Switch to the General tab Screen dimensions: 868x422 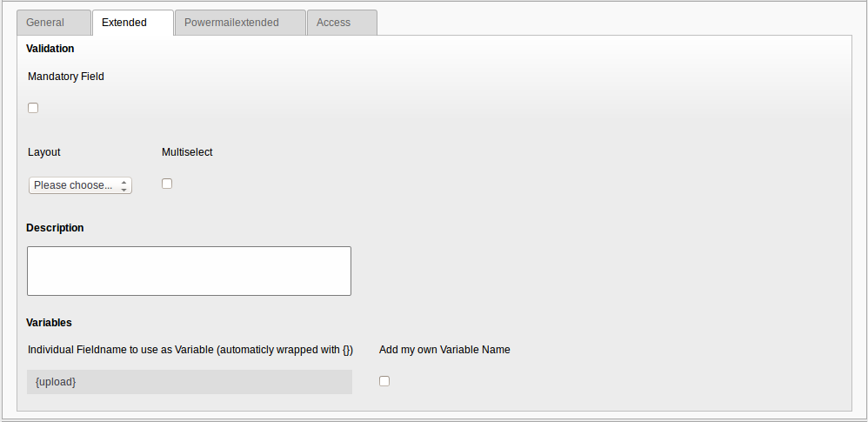coord(45,23)
